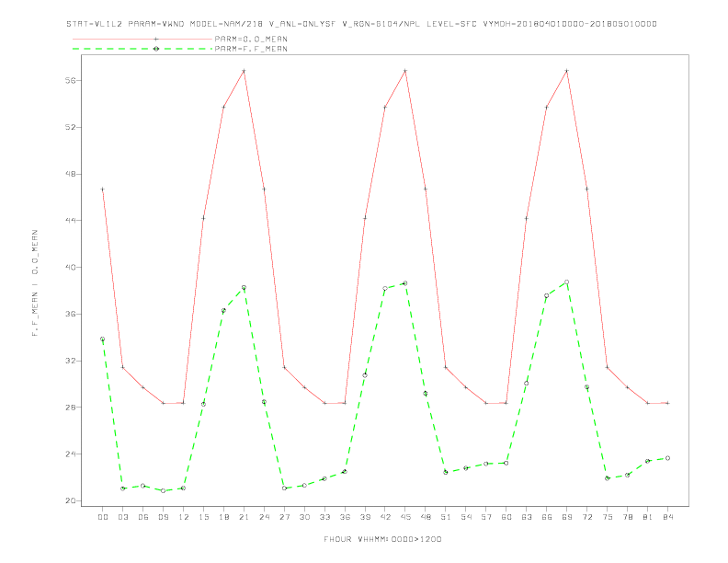Image resolution: width=728 pixels, height=563 pixels.
Task: Click red O.O_MEAN plus marker at hour 00
Action: pos(103,190)
